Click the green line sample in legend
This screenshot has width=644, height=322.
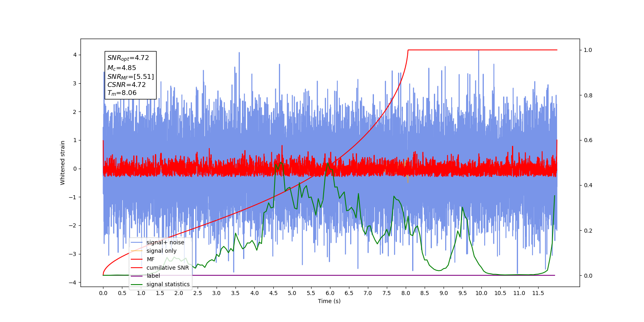137,284
